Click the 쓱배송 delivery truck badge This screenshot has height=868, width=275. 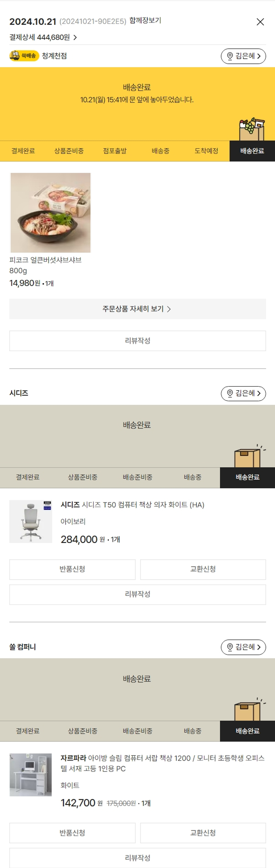24,56
